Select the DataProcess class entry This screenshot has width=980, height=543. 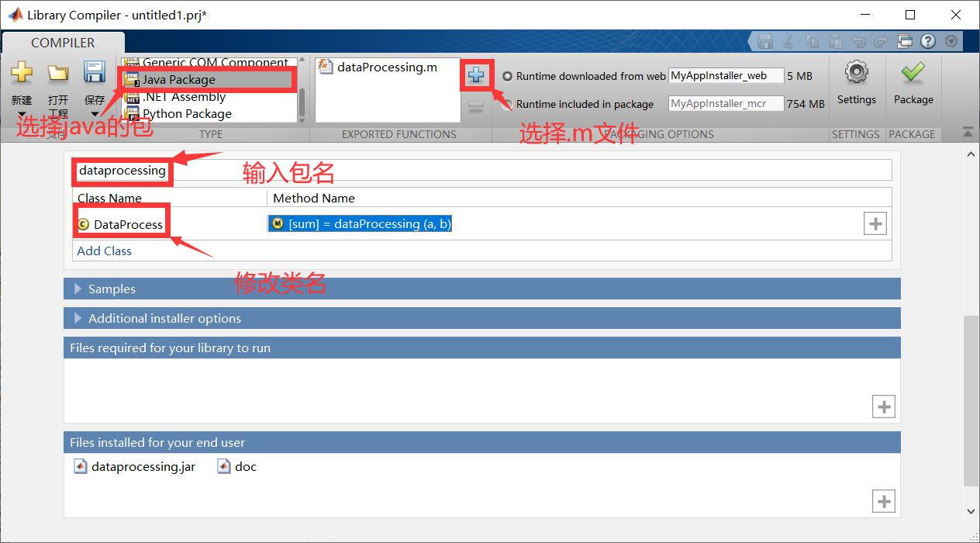click(x=120, y=224)
